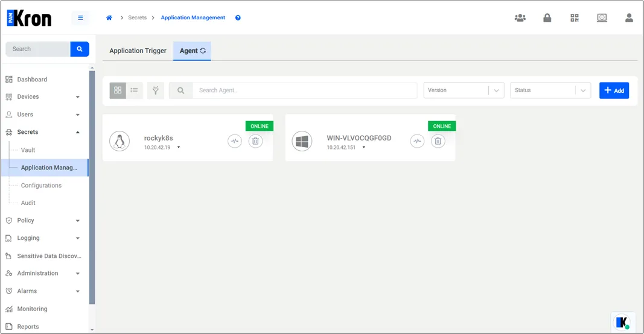Focus the Search Agent input field
644x334 pixels.
point(305,90)
